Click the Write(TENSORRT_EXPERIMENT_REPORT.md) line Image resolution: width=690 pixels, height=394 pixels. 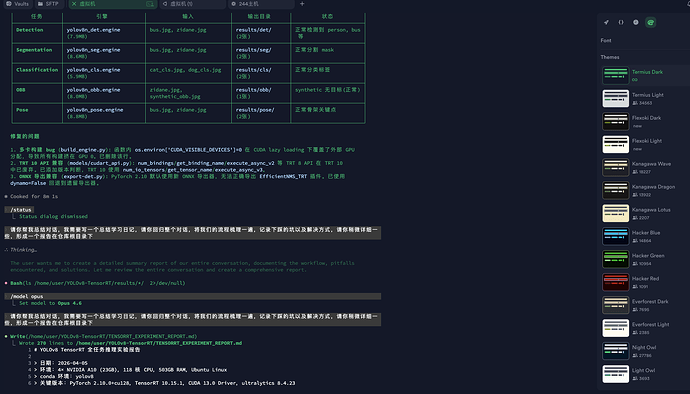[103, 336]
